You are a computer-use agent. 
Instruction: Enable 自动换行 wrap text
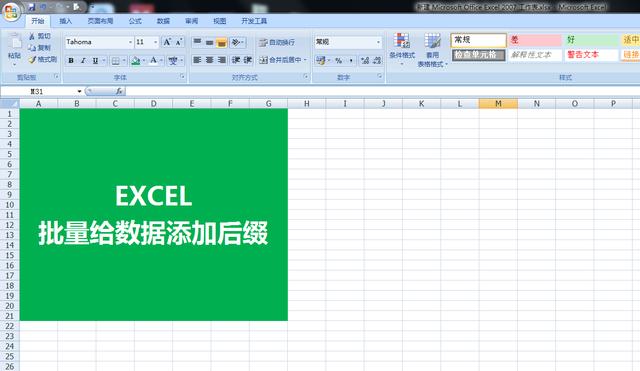click(x=277, y=42)
